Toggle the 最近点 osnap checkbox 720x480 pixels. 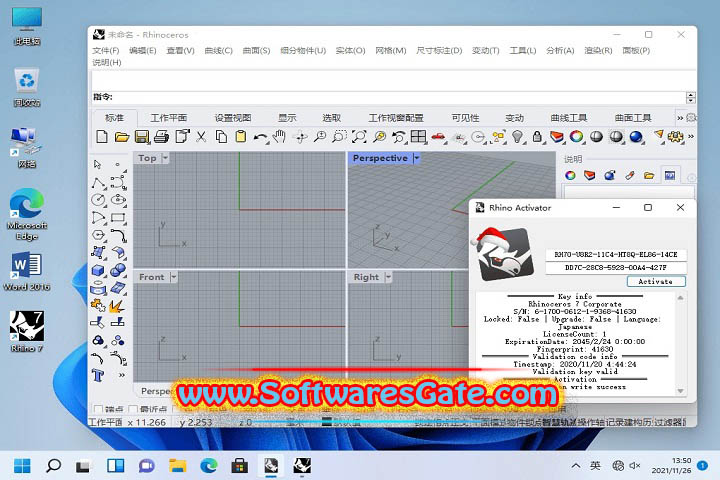click(133, 408)
